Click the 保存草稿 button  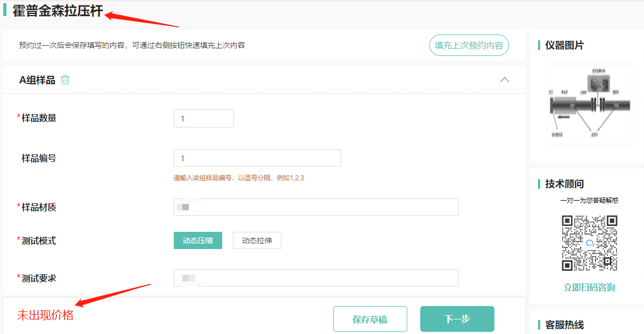tap(370, 318)
